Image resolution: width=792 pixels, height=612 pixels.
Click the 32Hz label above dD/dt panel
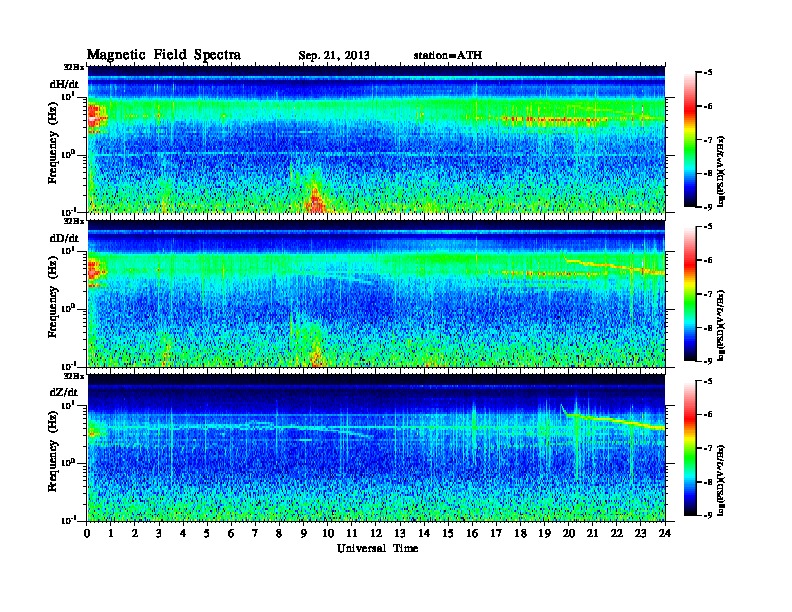tap(74, 221)
